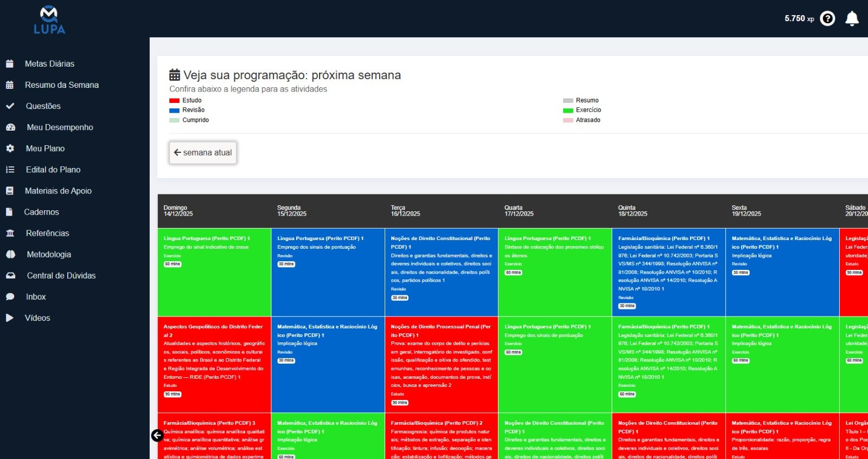868x459 pixels.
Task: Open Meu Desempenho page
Action: click(x=60, y=127)
